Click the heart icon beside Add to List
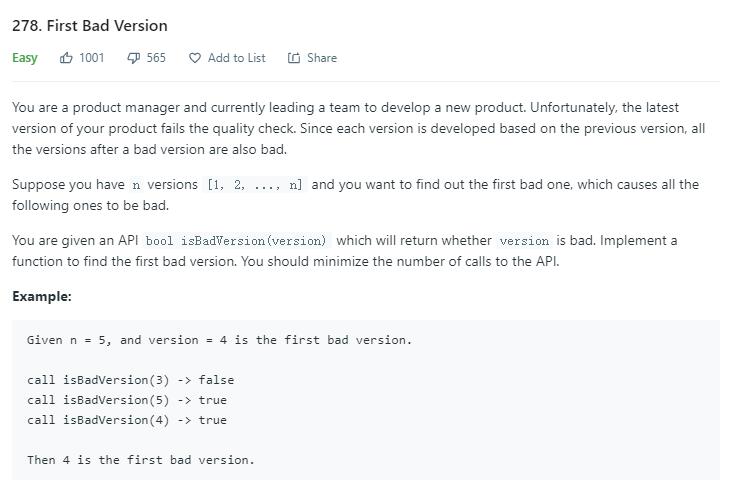733x492 pixels. coord(194,58)
